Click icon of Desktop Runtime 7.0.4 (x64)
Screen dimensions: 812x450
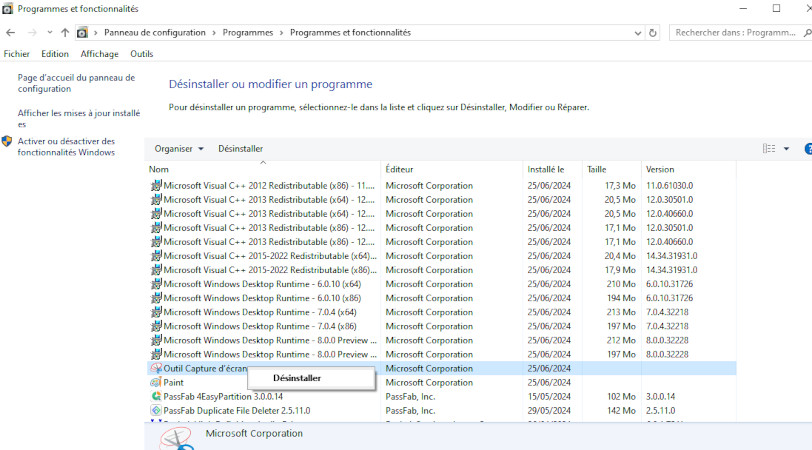(x=156, y=312)
